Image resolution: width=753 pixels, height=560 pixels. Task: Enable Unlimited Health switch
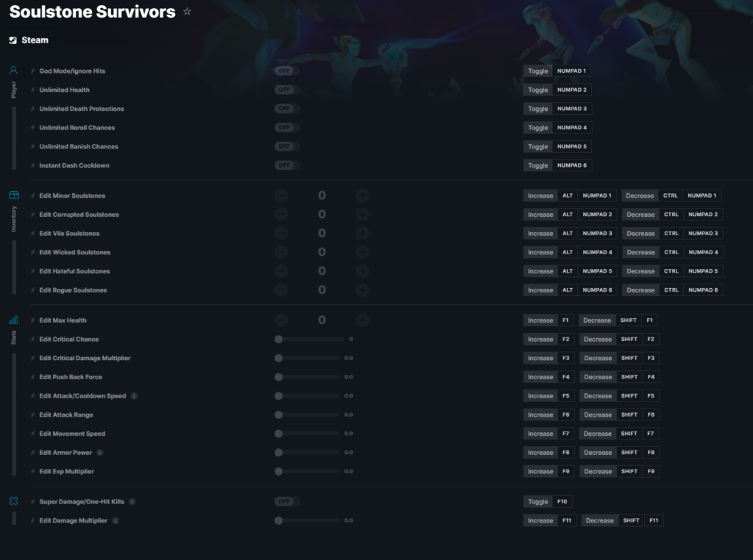coord(288,90)
